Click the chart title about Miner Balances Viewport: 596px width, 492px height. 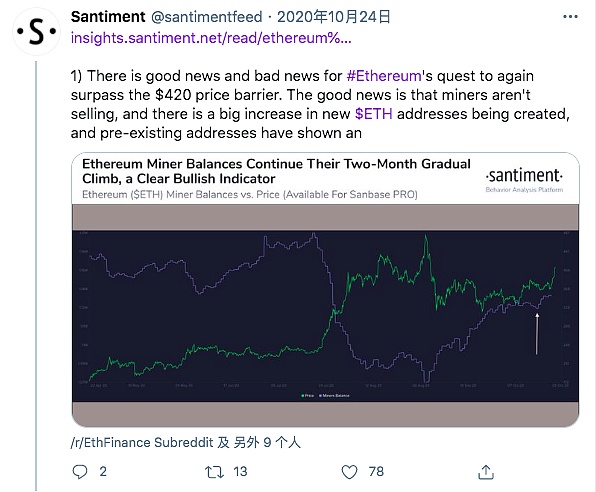[x=276, y=171]
